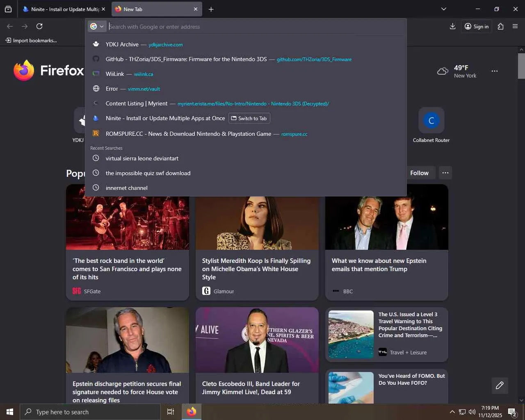Open weather widget options menu
525x420 pixels.
pyautogui.click(x=495, y=71)
